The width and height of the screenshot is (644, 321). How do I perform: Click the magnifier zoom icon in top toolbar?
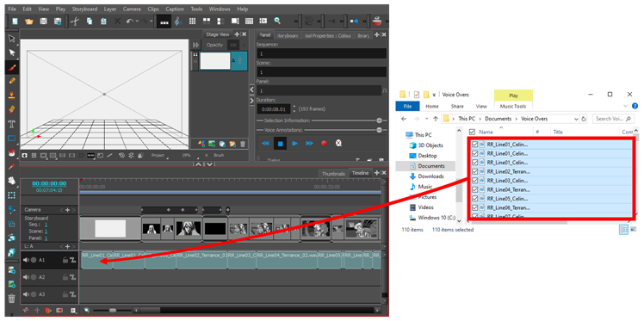[277, 21]
